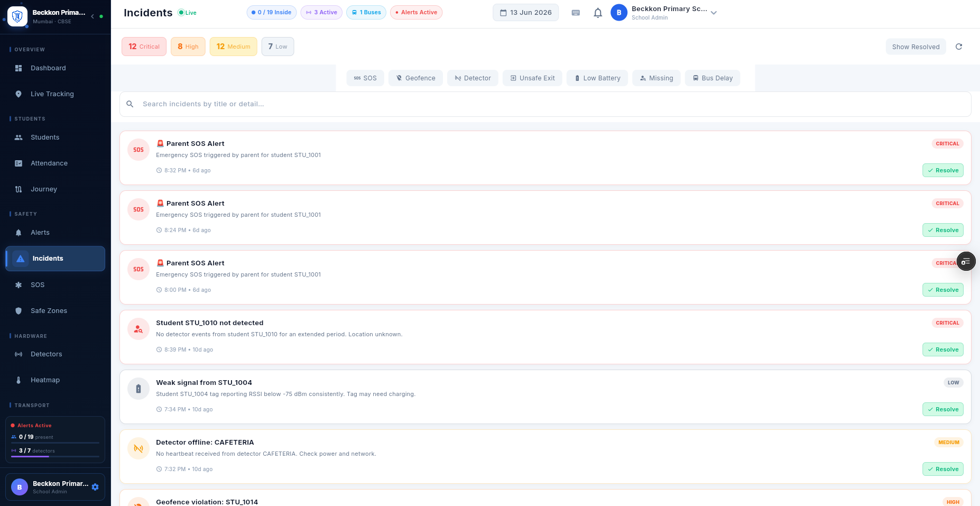
Task: Resolve the Weak signal STU_1004 incident
Action: click(943, 410)
